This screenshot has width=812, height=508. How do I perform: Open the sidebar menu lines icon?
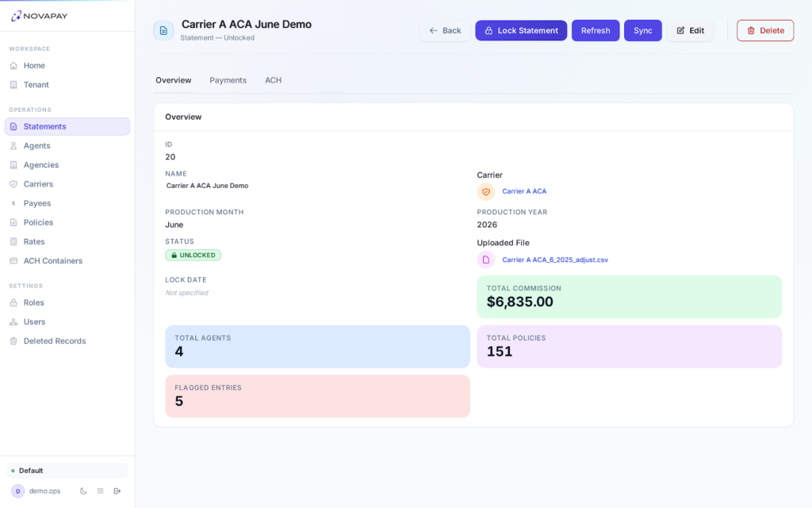pos(101,491)
